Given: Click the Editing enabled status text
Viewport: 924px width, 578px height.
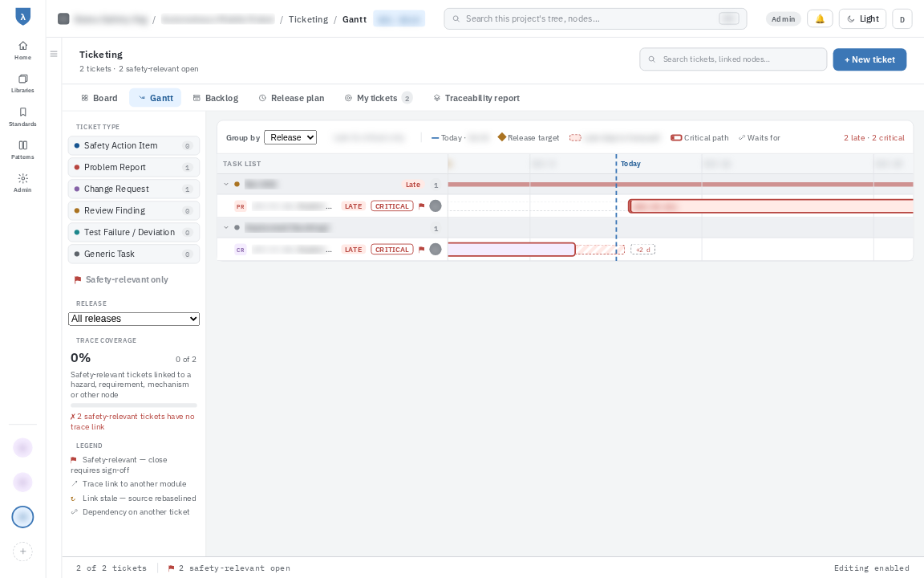Looking at the screenshot, I should (872, 568).
